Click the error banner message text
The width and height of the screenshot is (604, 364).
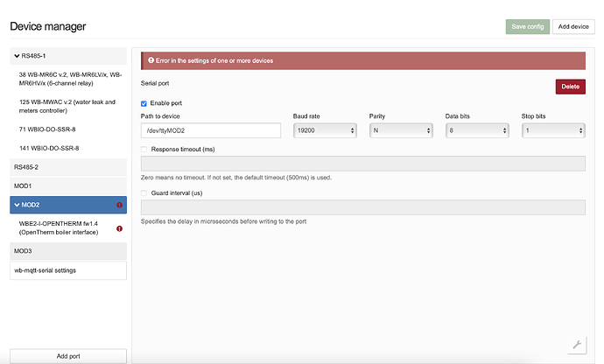pyautogui.click(x=214, y=61)
